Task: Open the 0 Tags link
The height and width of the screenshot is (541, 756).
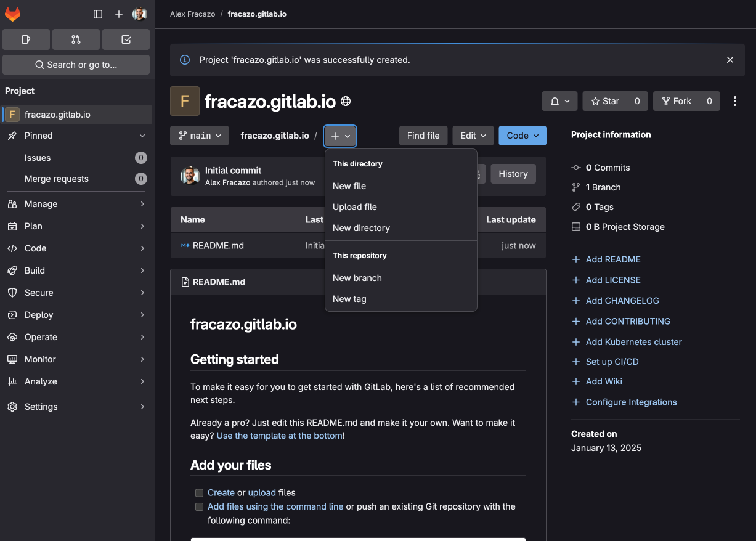Action: point(600,207)
